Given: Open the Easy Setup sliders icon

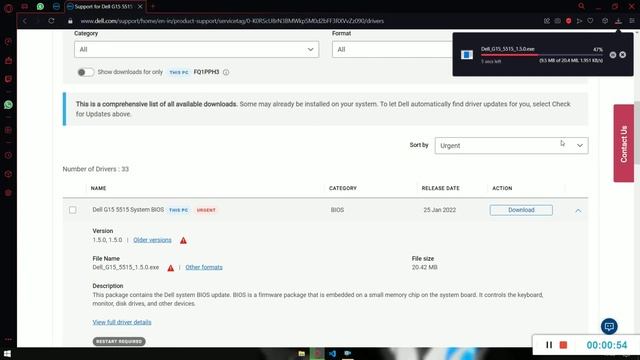Looking at the screenshot, I should pos(632,21).
